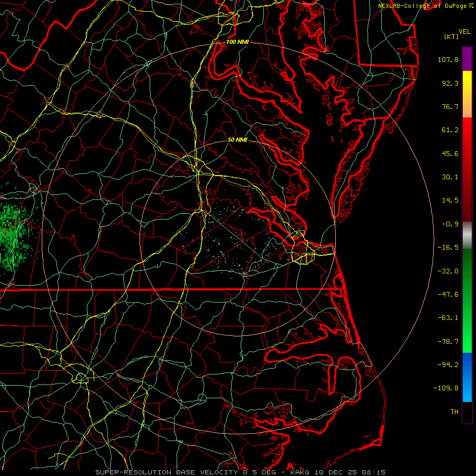Select the 14.5 legend value

point(450,200)
